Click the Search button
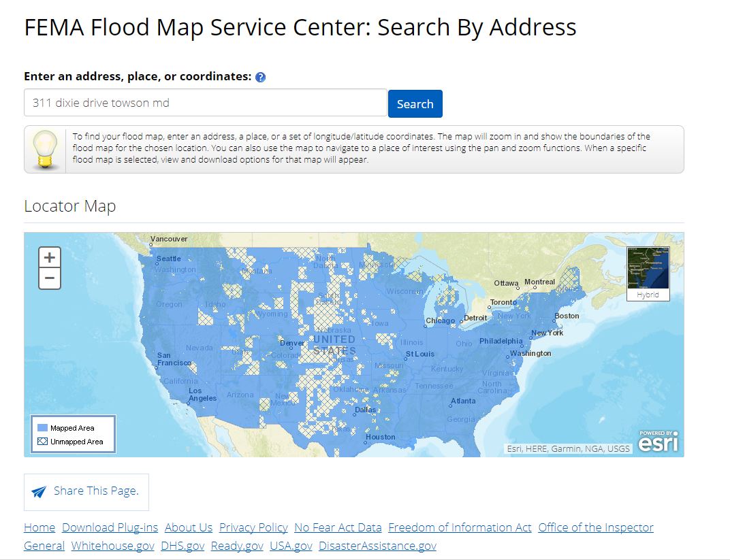The height and width of the screenshot is (560, 730). click(x=415, y=103)
